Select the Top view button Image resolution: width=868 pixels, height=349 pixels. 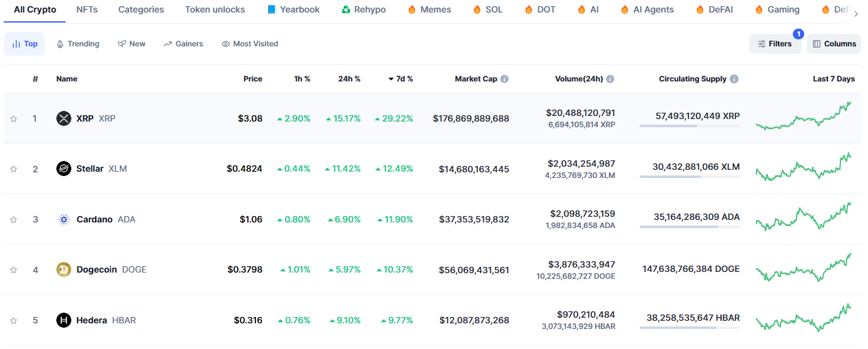(24, 44)
